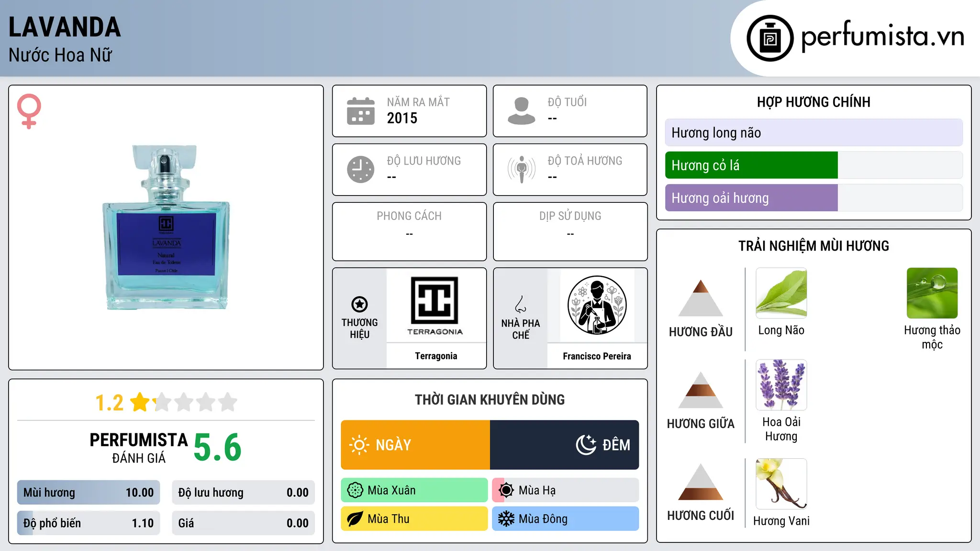This screenshot has height=551, width=980.
Task: Click the Hương Vani note label
Action: click(781, 521)
